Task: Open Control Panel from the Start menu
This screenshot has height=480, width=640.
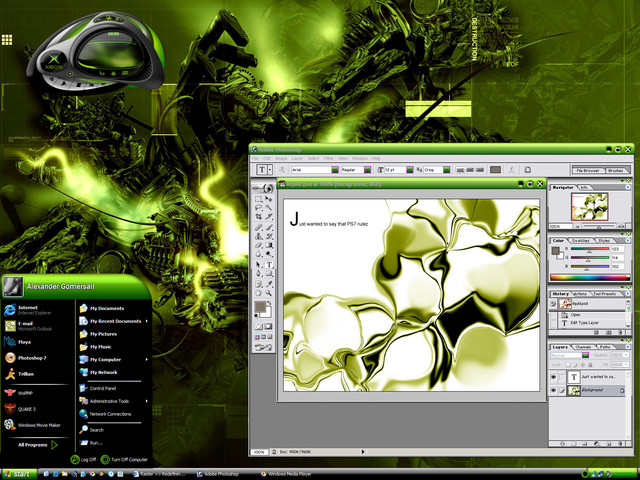Action: point(103,387)
